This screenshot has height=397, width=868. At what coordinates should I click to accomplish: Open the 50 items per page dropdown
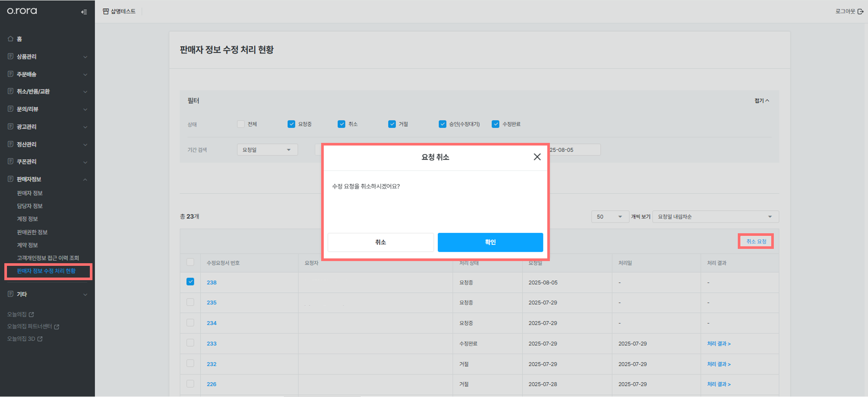610,216
